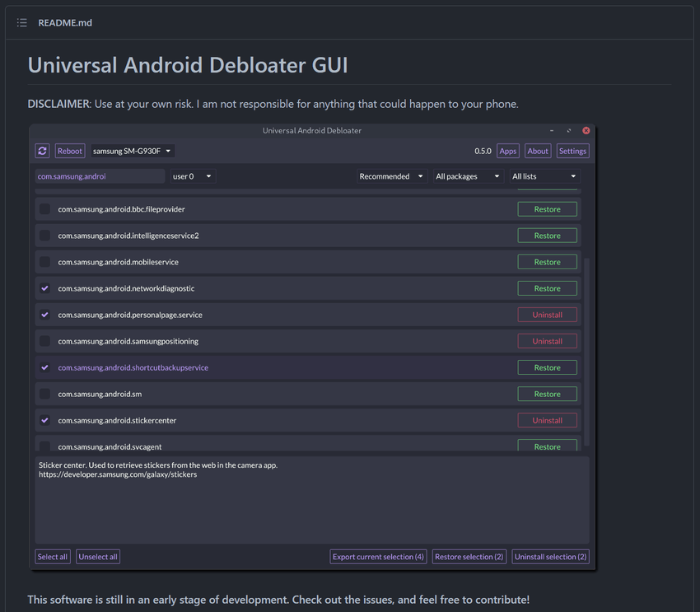This screenshot has width=700, height=612.
Task: Expand the All packages filter dropdown
Action: (469, 176)
